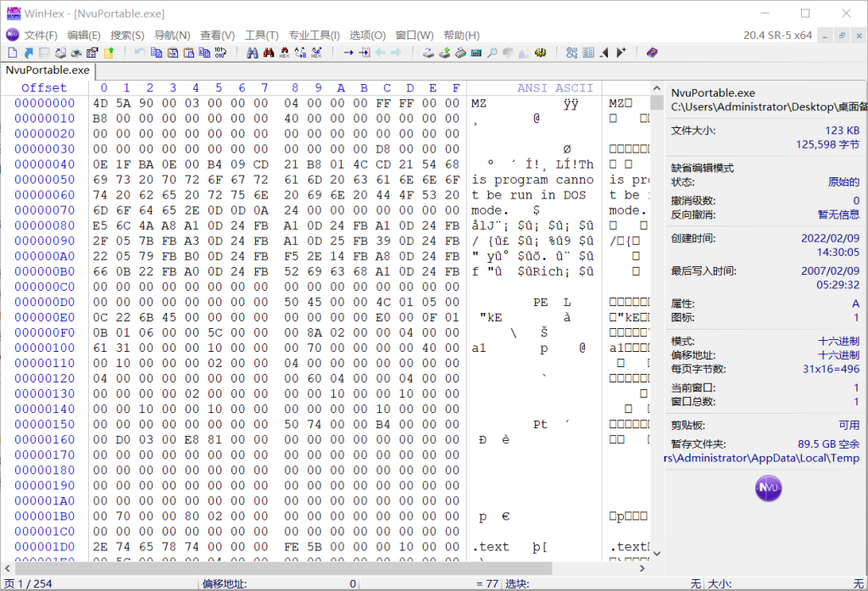Image resolution: width=868 pixels, height=591 pixels.
Task: Open the 查看(V) menu
Action: 218,36
